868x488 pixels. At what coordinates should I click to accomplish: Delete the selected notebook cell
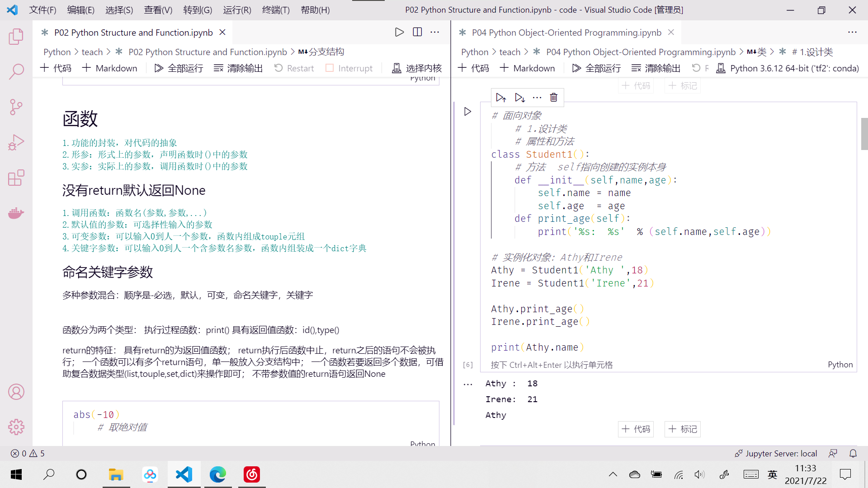[x=553, y=97]
